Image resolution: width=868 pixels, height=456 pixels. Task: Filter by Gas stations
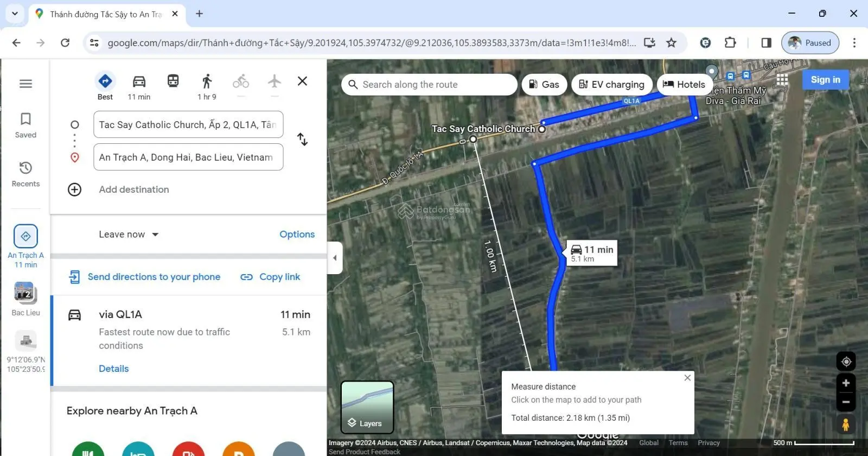[544, 85]
